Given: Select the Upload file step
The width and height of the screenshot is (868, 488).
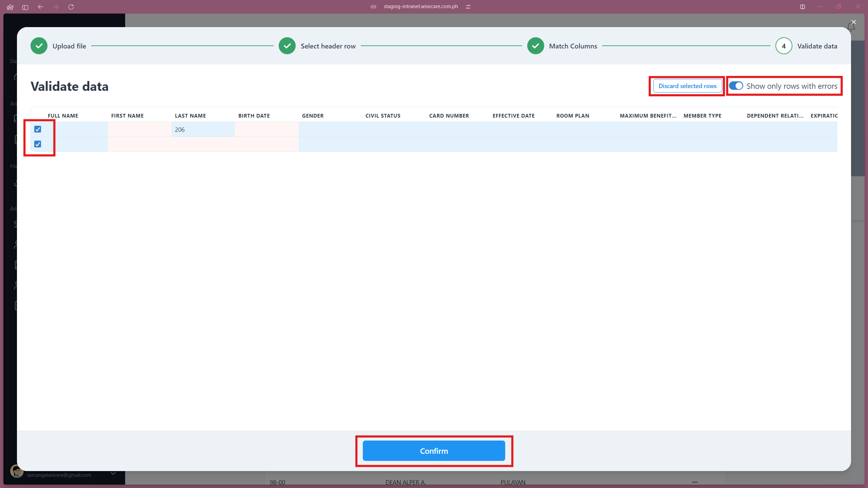Looking at the screenshot, I should [x=39, y=46].
